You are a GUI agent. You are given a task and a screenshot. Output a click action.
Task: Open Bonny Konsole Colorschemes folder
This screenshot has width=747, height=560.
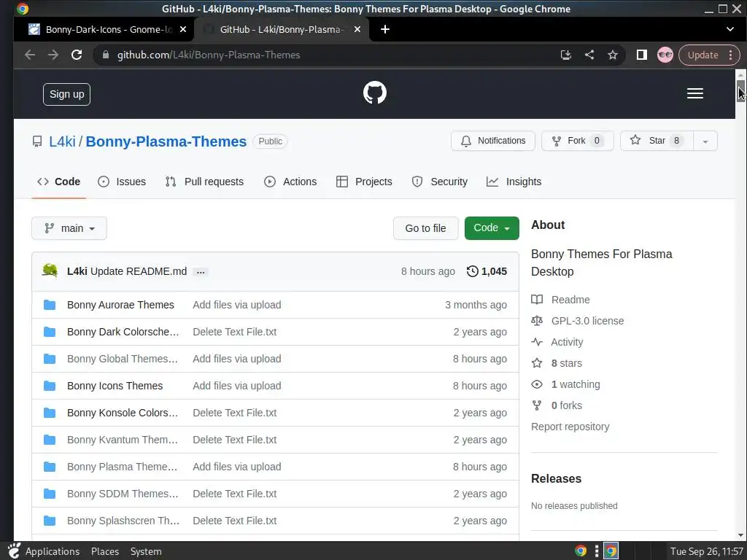click(123, 413)
